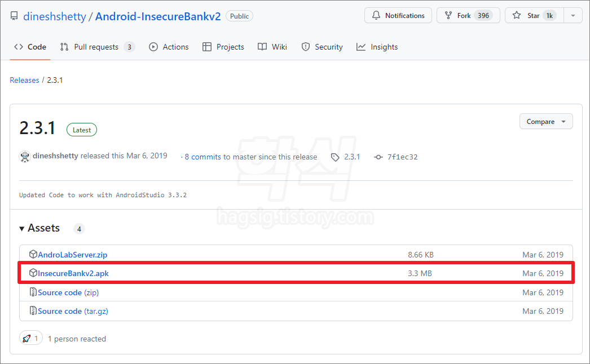
Task: Click the Notifications bell button
Action: [x=398, y=15]
